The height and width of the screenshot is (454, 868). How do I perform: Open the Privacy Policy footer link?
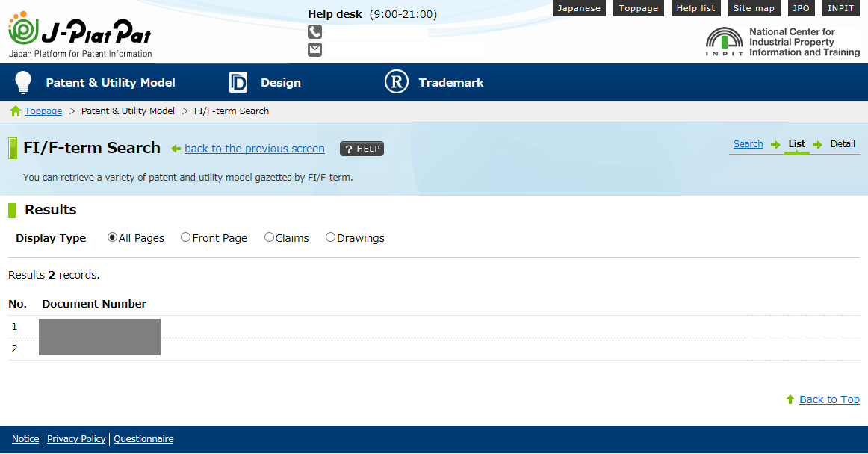point(76,439)
